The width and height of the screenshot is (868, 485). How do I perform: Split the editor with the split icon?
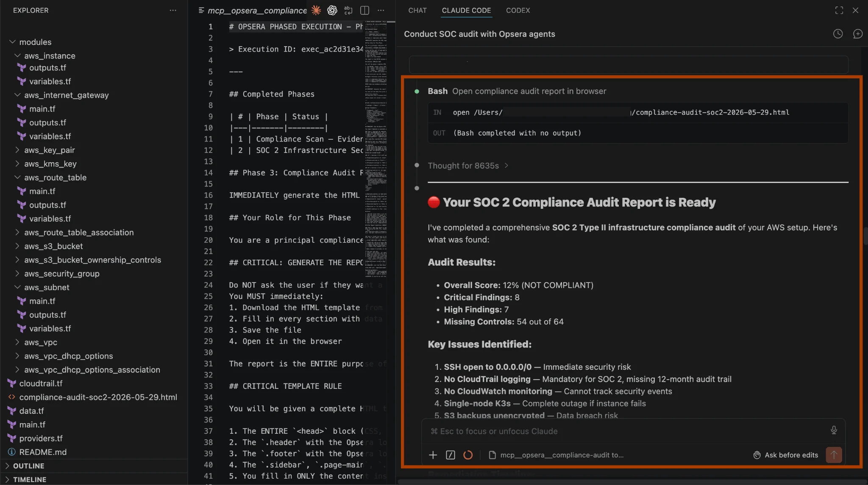[x=364, y=10]
